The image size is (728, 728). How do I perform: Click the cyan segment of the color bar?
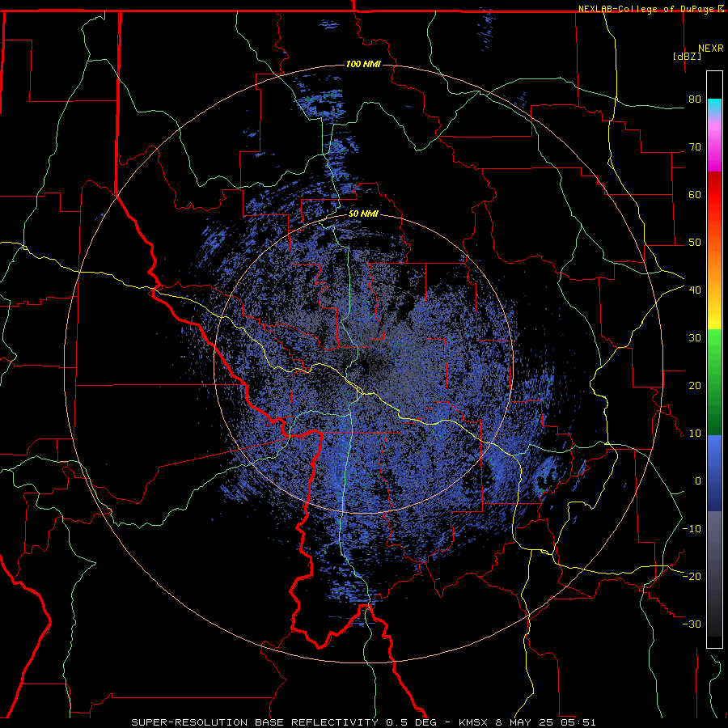pos(714,106)
